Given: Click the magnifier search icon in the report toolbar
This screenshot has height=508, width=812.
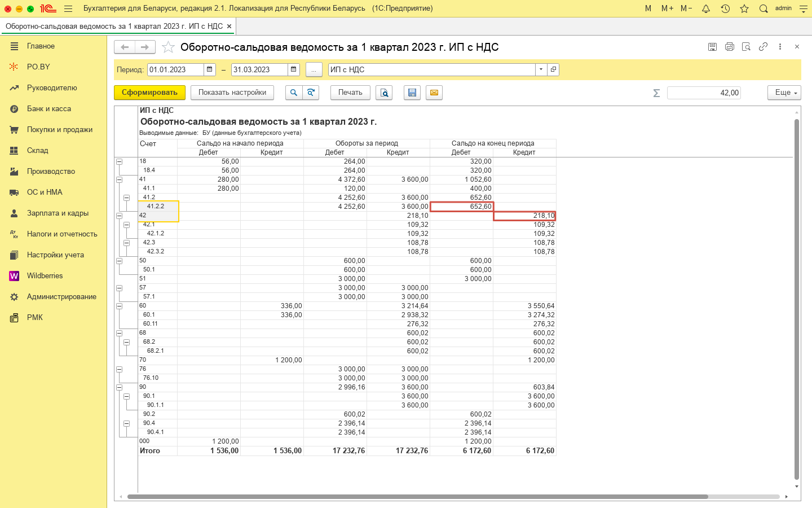Looking at the screenshot, I should pyautogui.click(x=294, y=93).
